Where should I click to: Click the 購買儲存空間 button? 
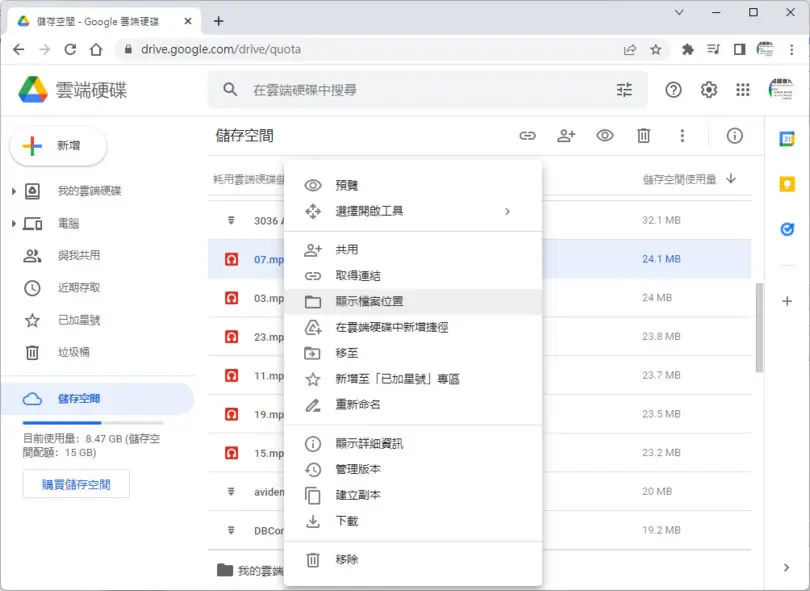[76, 484]
